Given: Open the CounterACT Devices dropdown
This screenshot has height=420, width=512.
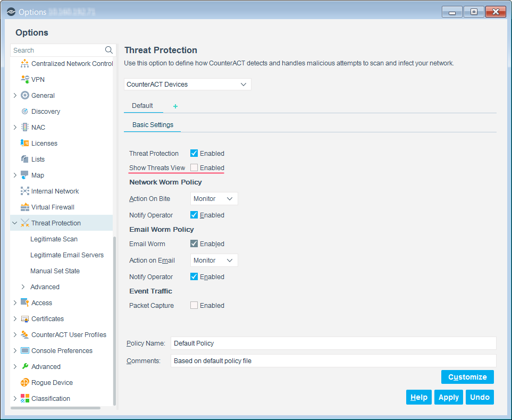Looking at the screenshot, I should [x=188, y=84].
